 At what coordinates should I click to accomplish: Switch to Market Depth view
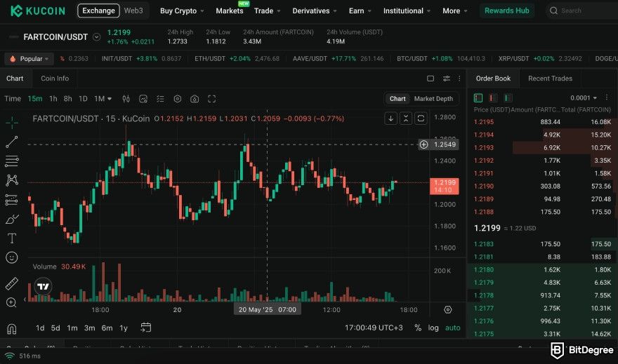[433, 99]
